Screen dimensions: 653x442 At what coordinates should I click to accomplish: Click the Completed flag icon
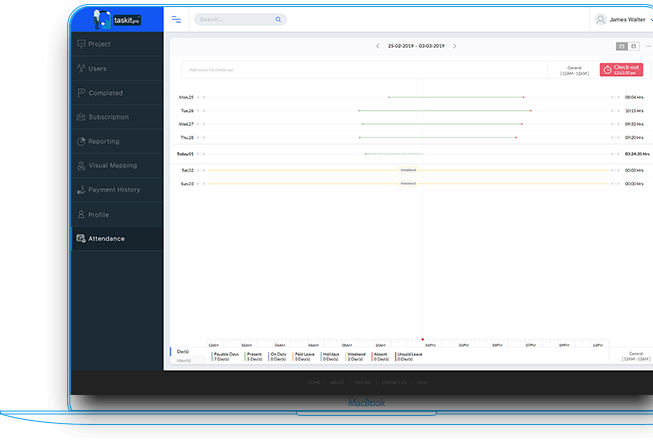click(81, 92)
